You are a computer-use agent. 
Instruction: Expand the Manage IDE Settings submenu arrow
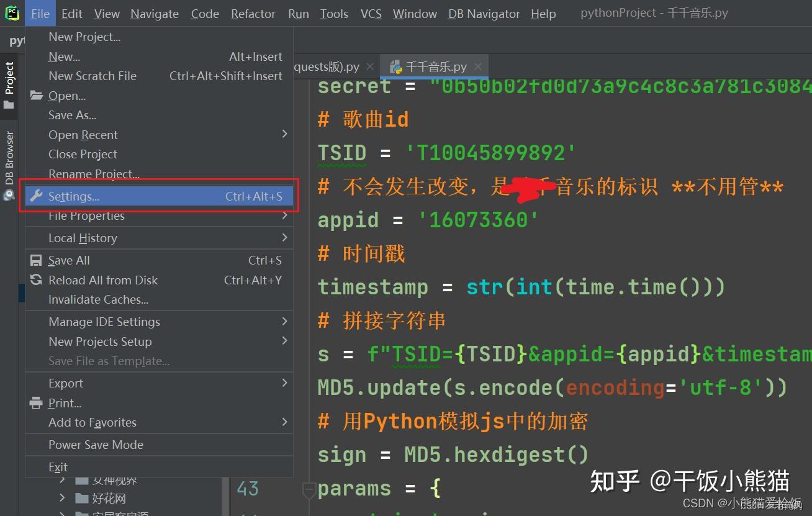[284, 321]
